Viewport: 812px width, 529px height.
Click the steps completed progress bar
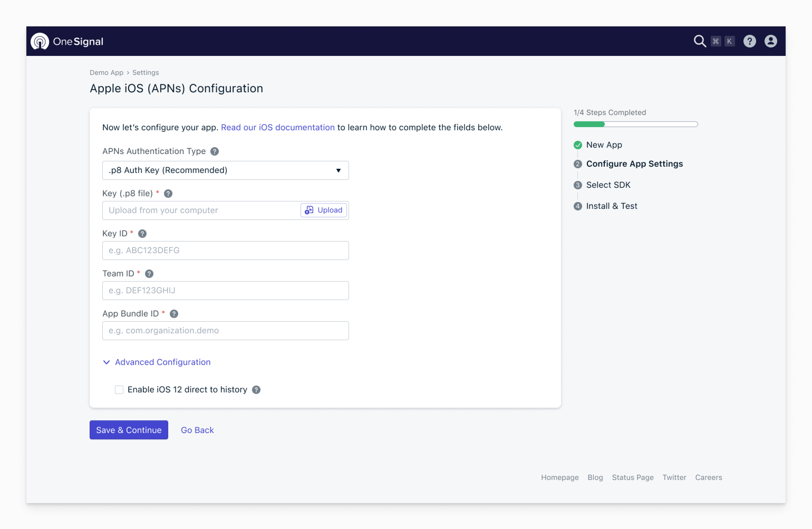tap(635, 124)
